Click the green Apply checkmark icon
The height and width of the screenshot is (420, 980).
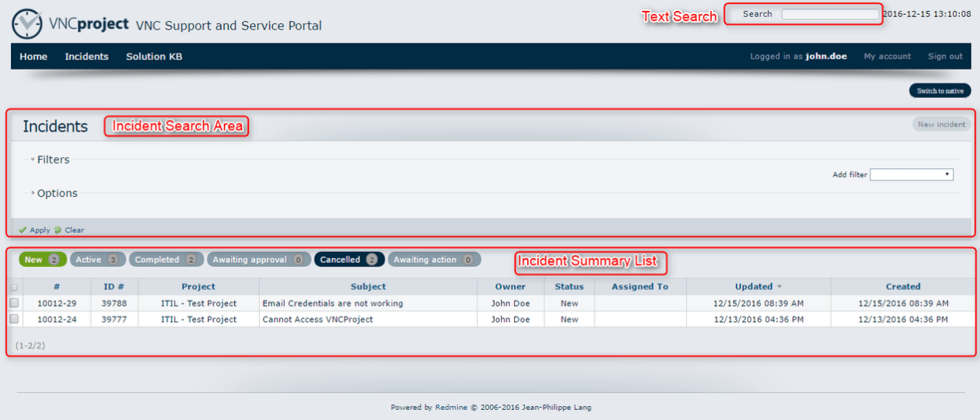(x=23, y=230)
